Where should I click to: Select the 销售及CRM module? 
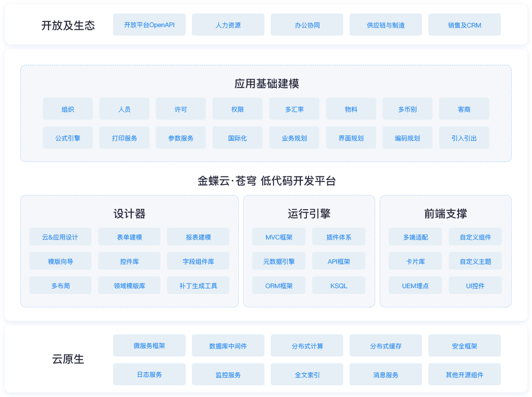[x=464, y=25]
